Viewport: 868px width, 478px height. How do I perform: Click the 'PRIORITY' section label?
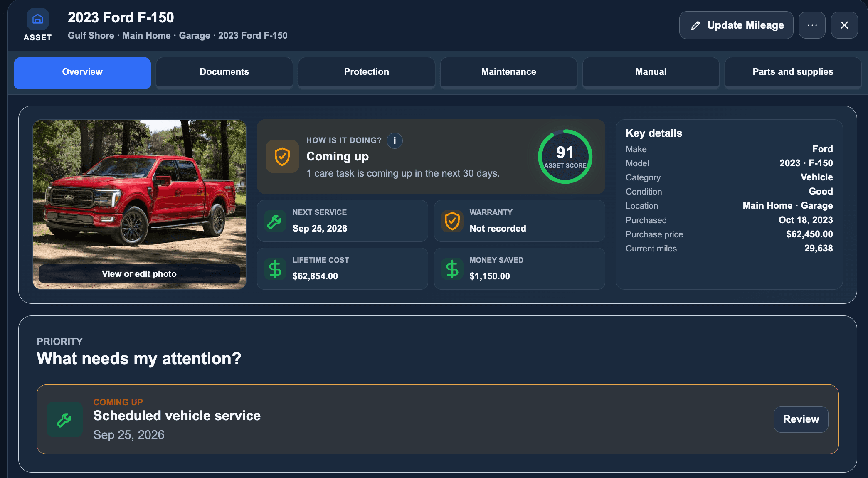click(59, 342)
